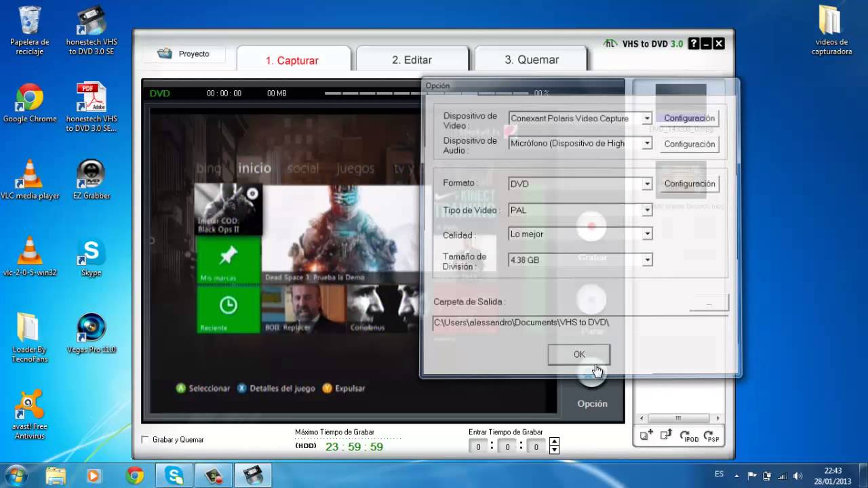Expand the Tamaño de División dropdown
Image resolution: width=868 pixels, height=488 pixels.
pos(647,260)
